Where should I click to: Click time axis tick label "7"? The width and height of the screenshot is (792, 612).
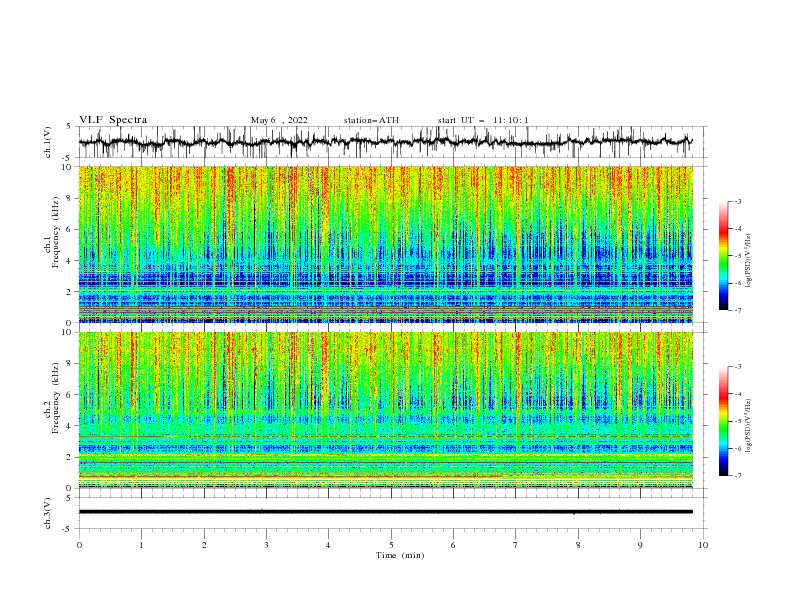(516, 545)
